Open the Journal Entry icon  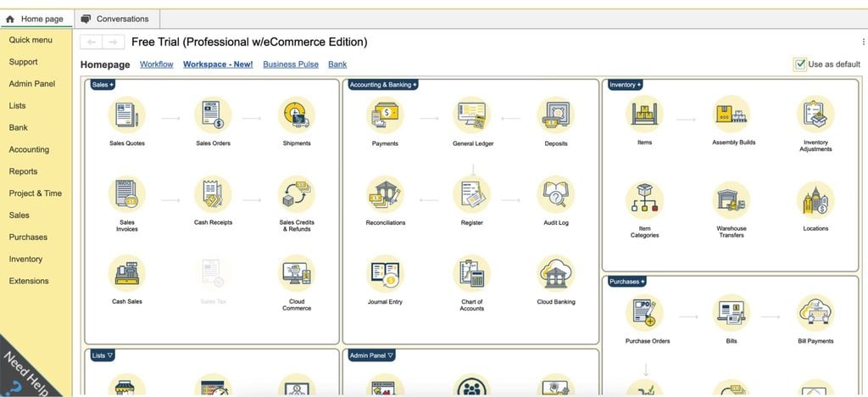tap(386, 273)
